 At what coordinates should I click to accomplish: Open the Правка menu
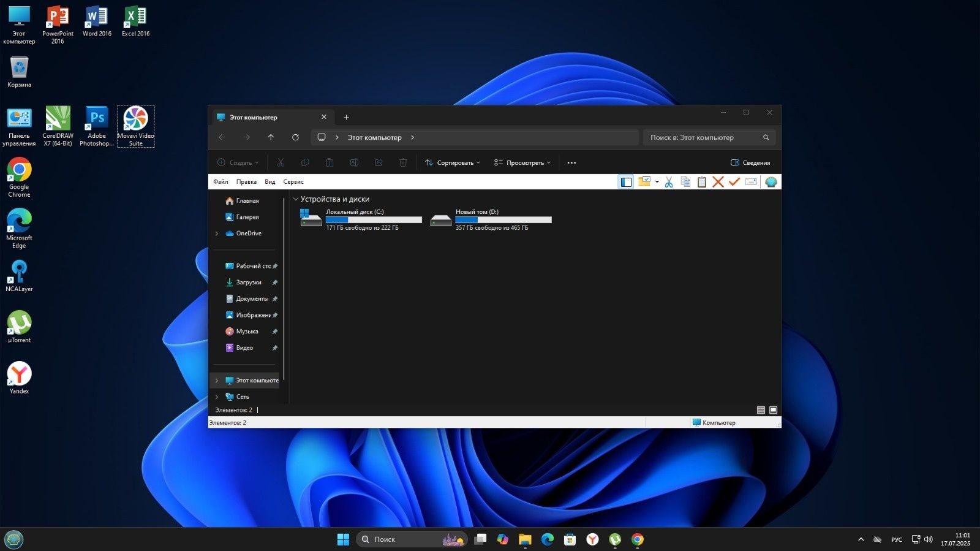[246, 182]
